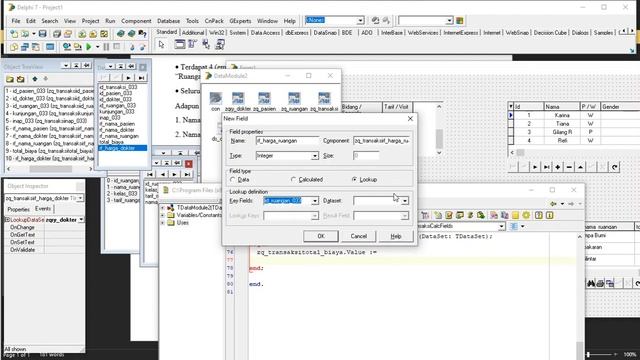Switch to the Properties tab in Object Inspector
Screen dimensions: 640x360
pos(19,209)
